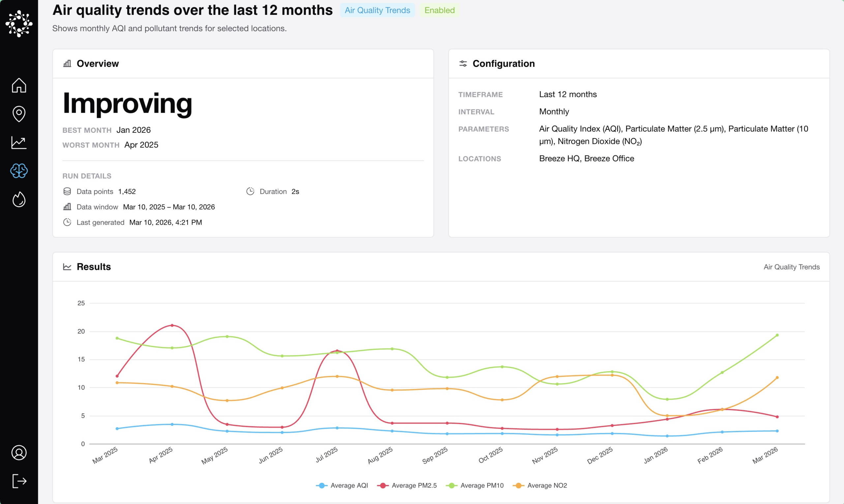Screen dimensions: 844x504
Task: Click the Breeze logo at top left
Action: 19,23
